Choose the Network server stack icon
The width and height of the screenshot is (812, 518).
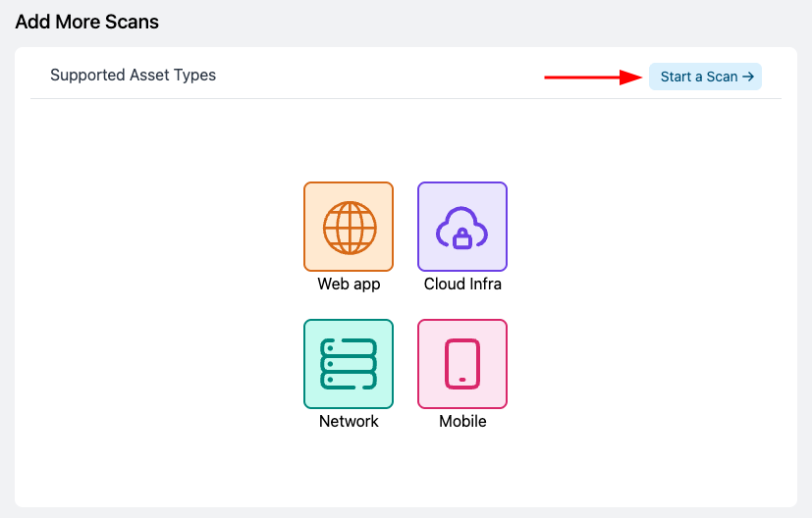[x=349, y=364]
